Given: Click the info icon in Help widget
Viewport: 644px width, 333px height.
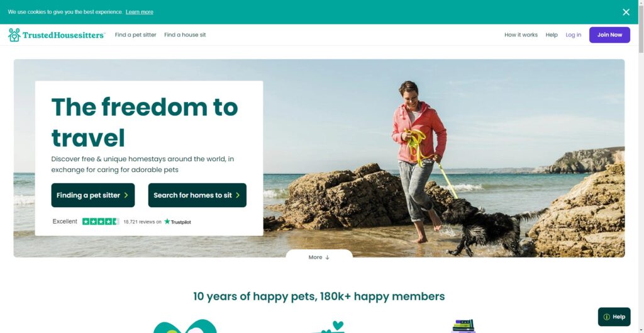Looking at the screenshot, I should point(607,317).
